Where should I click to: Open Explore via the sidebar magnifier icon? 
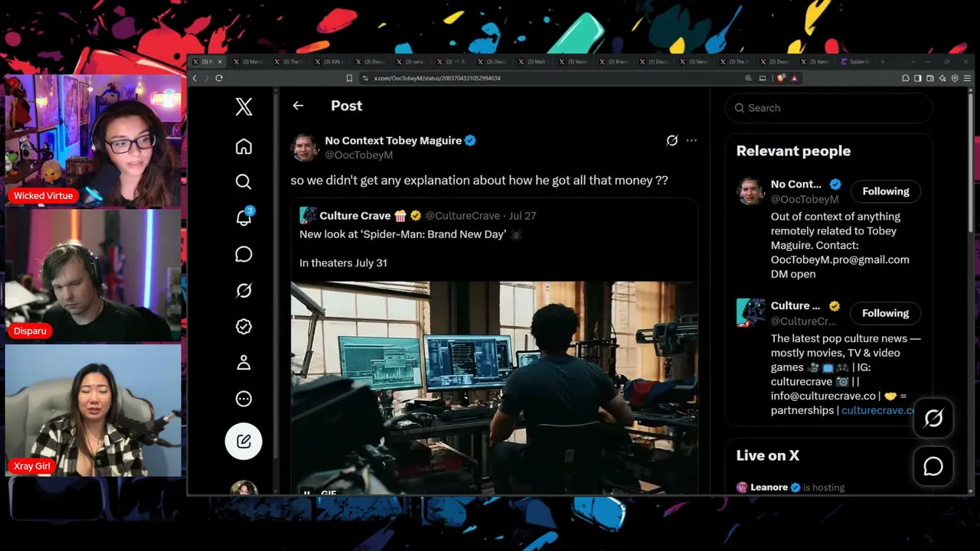(243, 181)
